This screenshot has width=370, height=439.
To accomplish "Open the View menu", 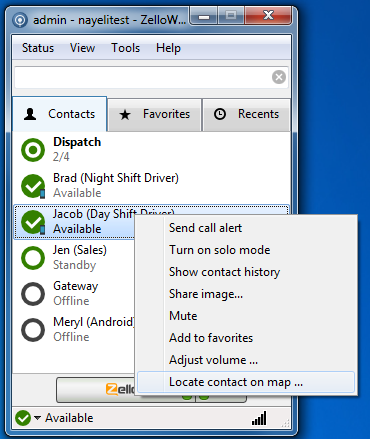I will (82, 48).
